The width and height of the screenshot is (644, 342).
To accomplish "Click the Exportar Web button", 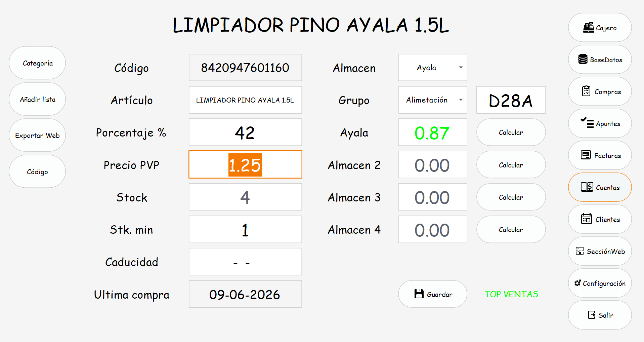I will (37, 135).
